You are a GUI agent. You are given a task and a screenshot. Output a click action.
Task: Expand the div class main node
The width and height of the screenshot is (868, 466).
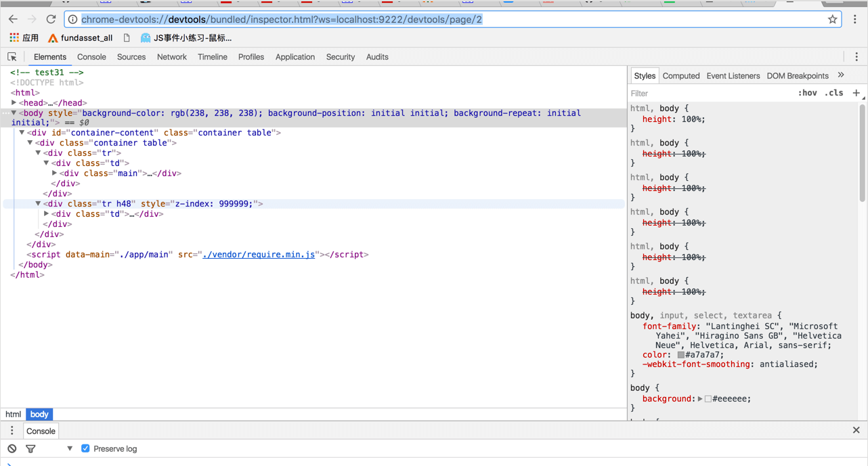[x=54, y=173]
